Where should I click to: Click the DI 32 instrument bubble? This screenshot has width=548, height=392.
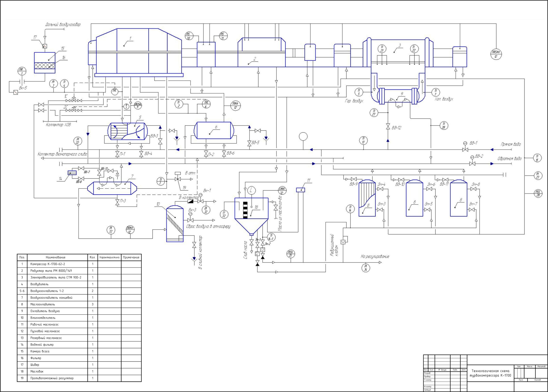[x=206, y=210]
